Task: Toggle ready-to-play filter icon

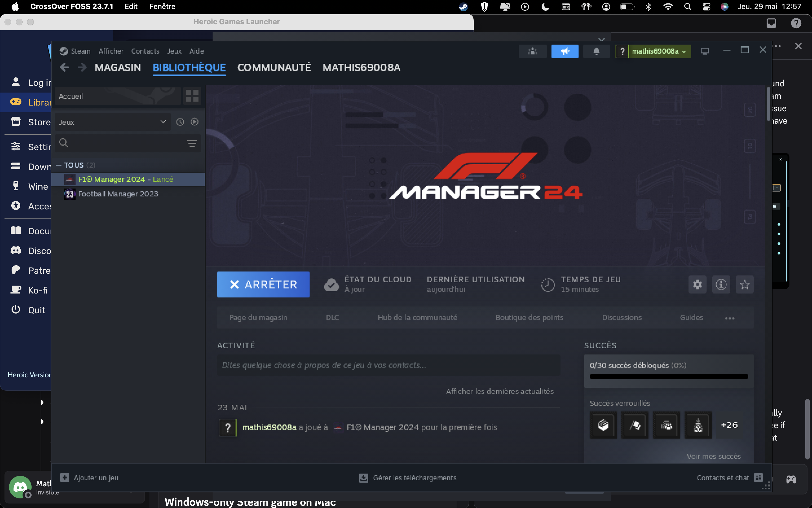Action: pyautogui.click(x=195, y=122)
